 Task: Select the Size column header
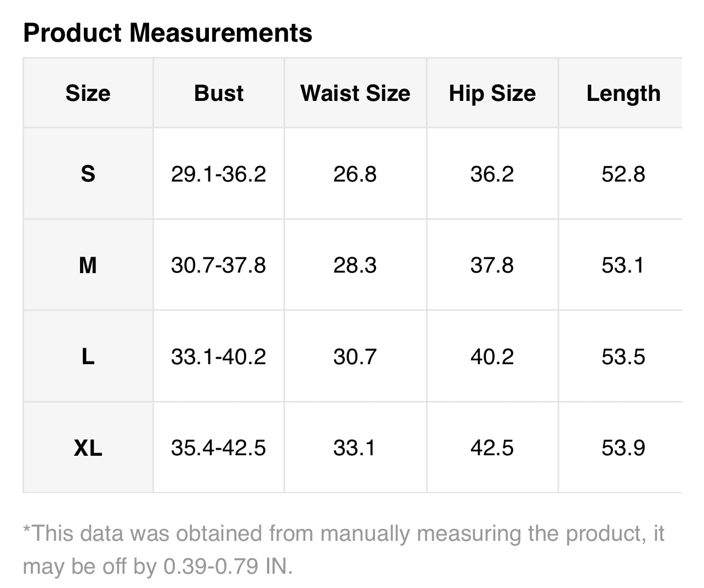point(88,93)
